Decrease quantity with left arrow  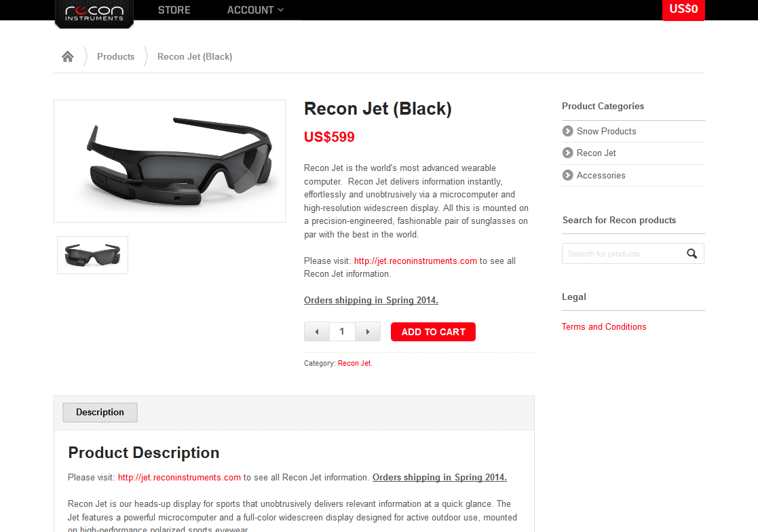317,331
